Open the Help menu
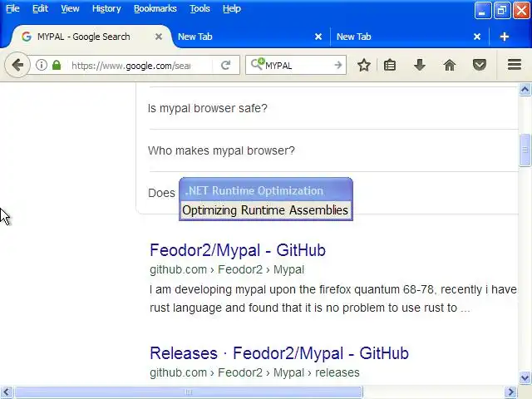Viewport: 532px width, 399px height. click(232, 8)
